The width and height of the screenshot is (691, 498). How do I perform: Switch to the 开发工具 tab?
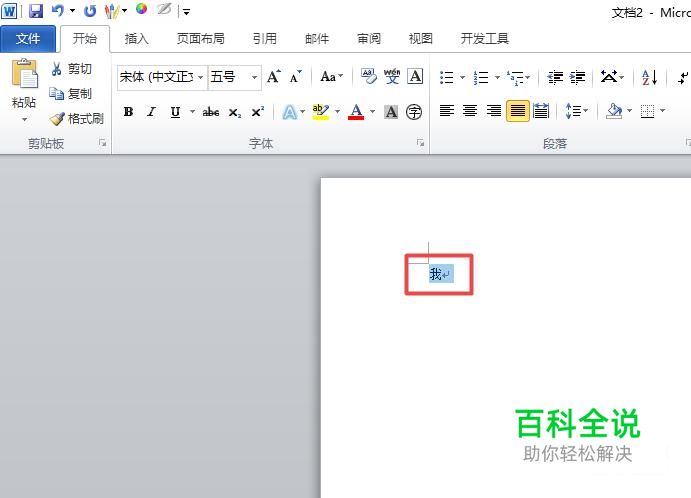tap(484, 39)
